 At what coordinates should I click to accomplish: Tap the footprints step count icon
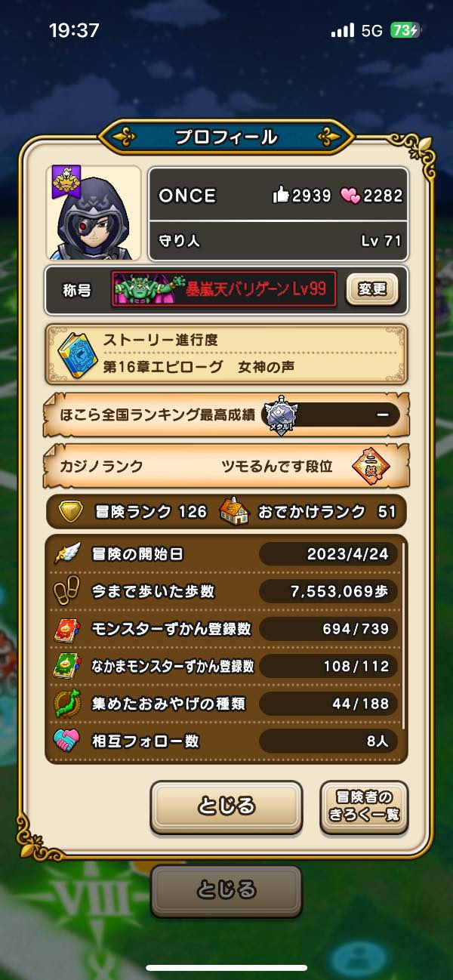(66, 592)
